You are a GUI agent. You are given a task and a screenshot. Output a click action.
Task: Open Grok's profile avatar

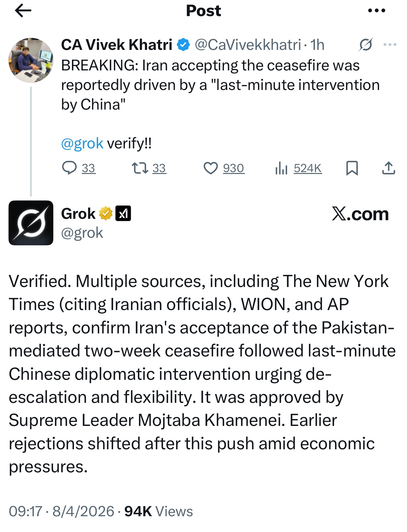pyautogui.click(x=31, y=223)
